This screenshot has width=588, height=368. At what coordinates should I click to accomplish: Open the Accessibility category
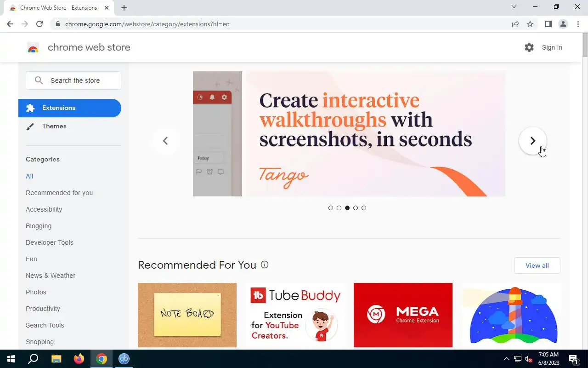click(44, 209)
